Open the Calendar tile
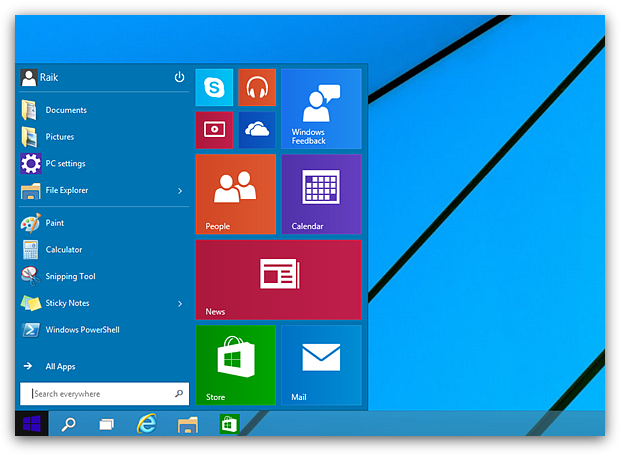This screenshot has width=620, height=456. 321,194
